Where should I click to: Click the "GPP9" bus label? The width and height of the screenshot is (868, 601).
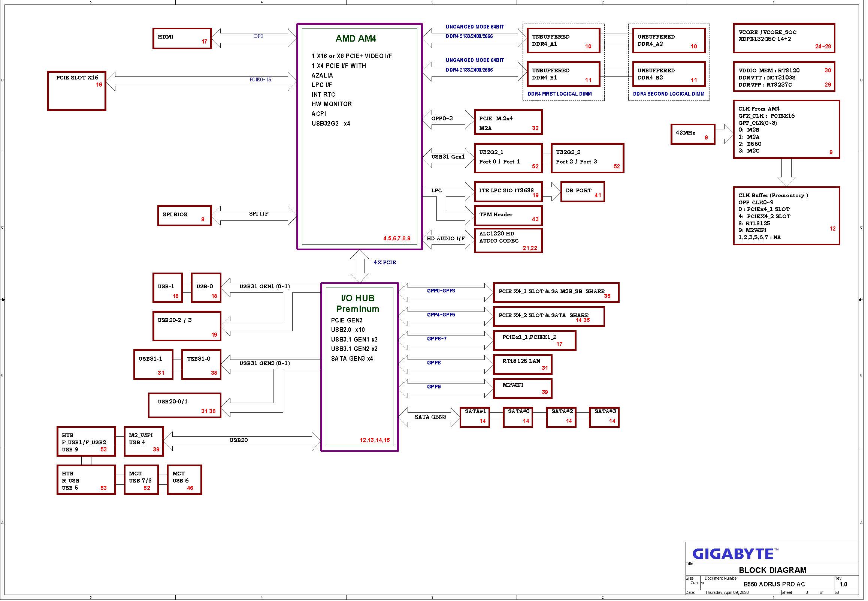click(x=434, y=387)
